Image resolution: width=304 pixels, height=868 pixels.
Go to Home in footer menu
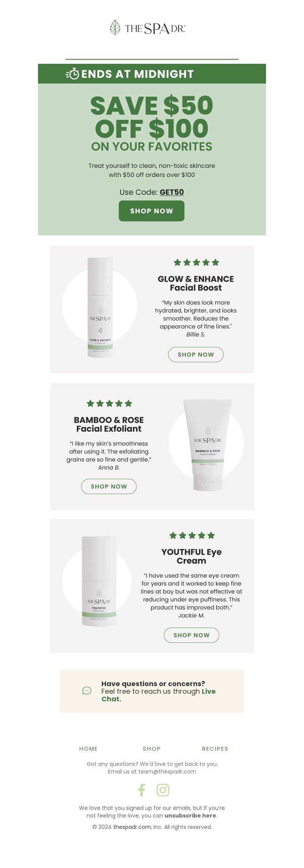(89, 748)
